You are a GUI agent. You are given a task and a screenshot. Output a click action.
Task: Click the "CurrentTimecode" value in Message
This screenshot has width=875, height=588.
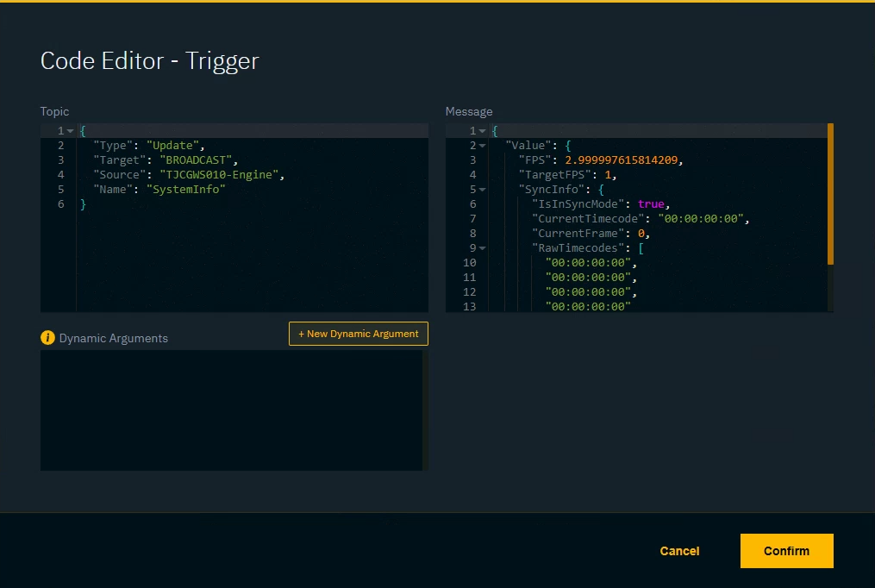pos(701,219)
